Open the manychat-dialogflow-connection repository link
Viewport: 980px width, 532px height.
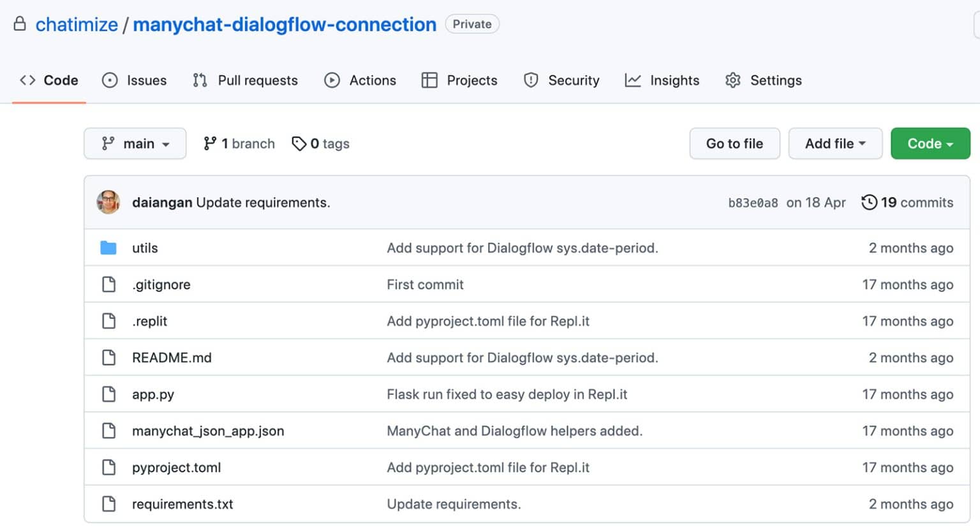285,24
